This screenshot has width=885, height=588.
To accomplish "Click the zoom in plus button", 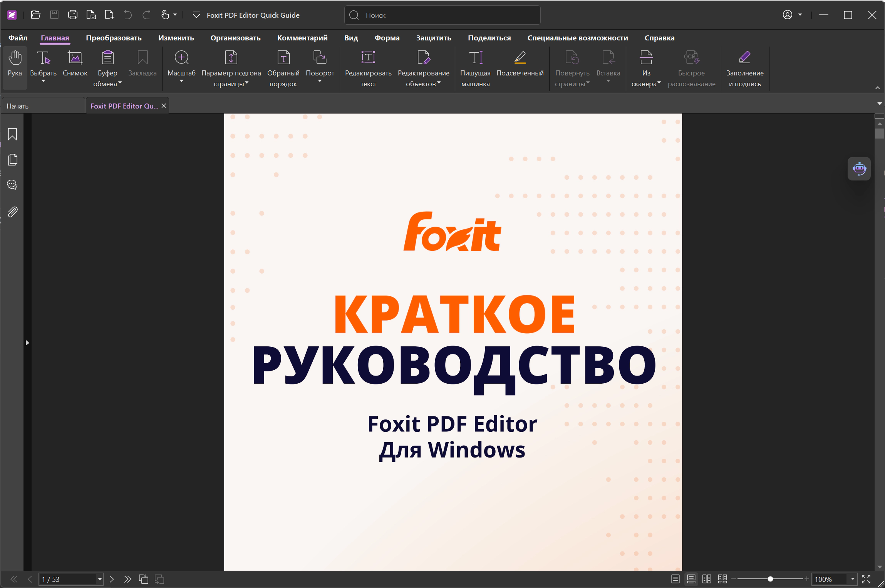I will point(806,579).
